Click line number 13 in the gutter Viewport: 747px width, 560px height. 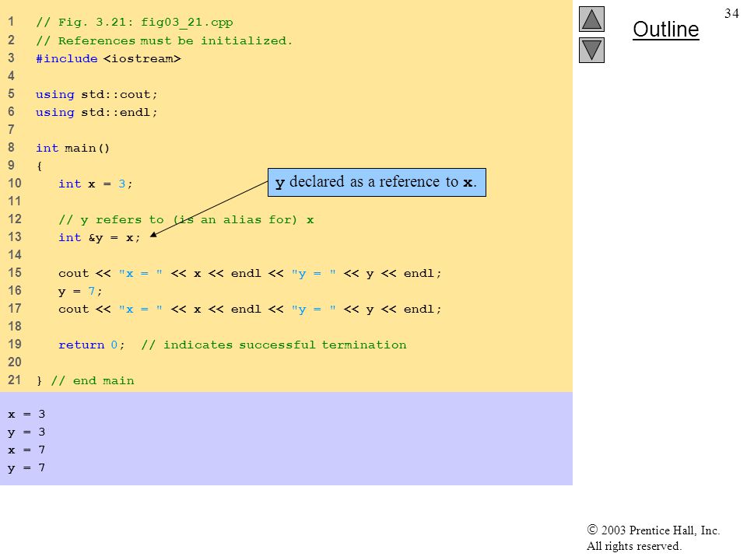tap(14, 237)
